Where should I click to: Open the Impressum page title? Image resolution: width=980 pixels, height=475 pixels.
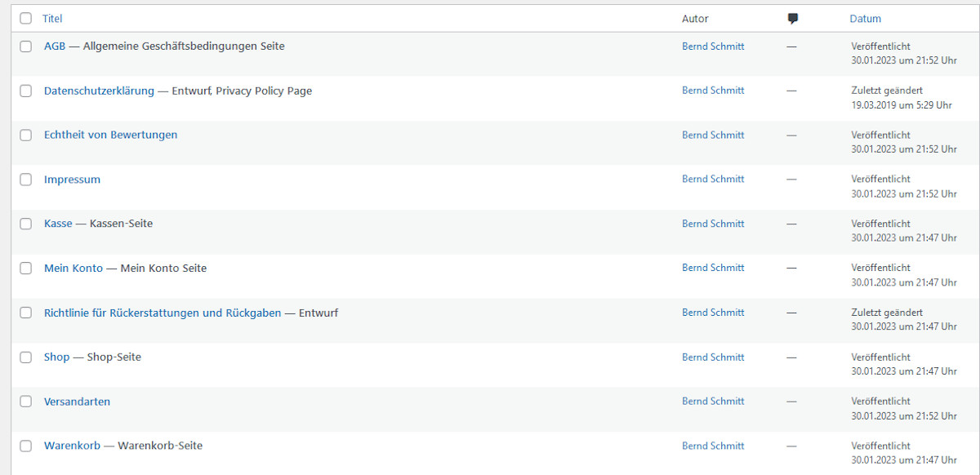tap(72, 180)
